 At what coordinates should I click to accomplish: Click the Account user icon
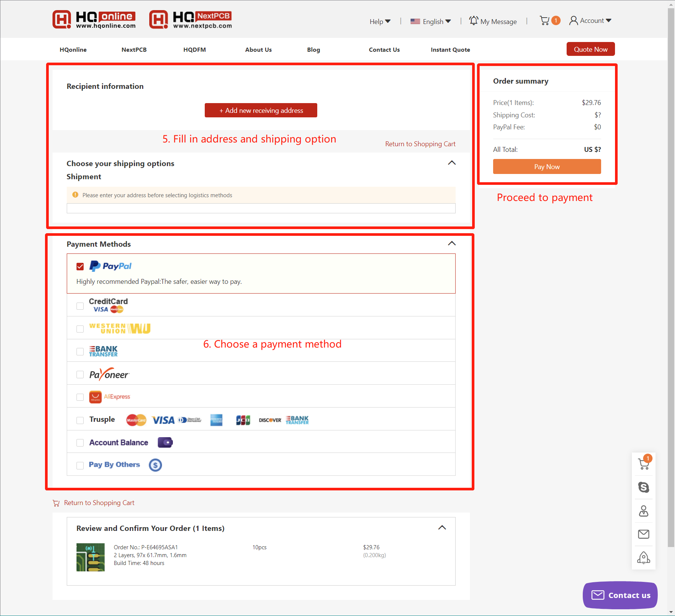pyautogui.click(x=573, y=21)
